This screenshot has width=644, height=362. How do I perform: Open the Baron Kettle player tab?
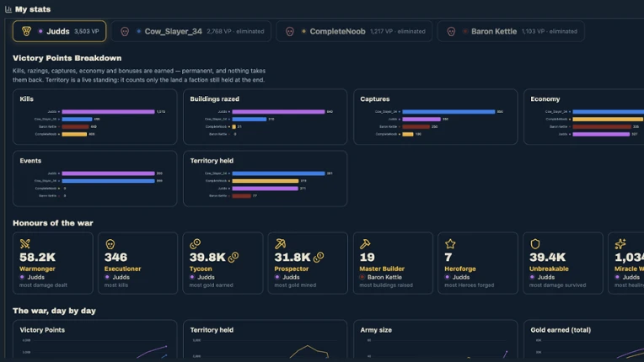click(511, 31)
